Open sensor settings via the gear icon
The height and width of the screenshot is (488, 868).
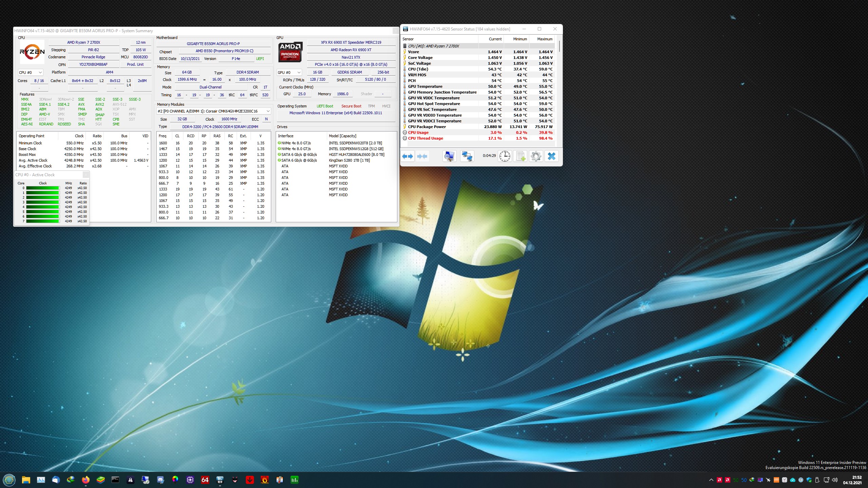[536, 156]
